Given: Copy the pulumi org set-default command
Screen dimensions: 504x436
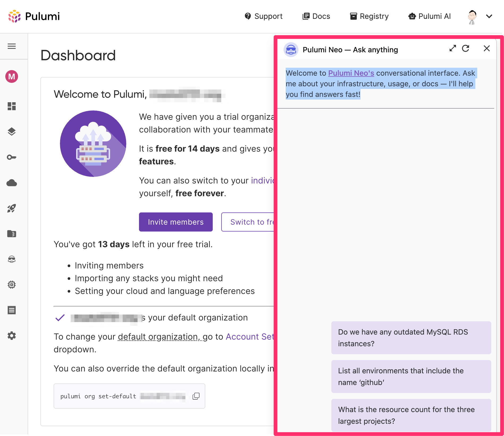Looking at the screenshot, I should click(196, 396).
